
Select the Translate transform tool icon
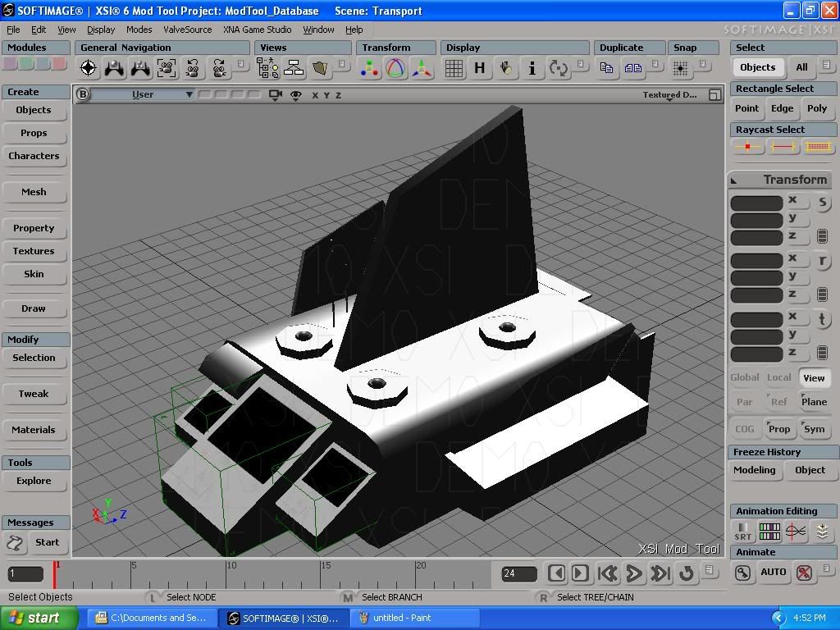[x=422, y=68]
